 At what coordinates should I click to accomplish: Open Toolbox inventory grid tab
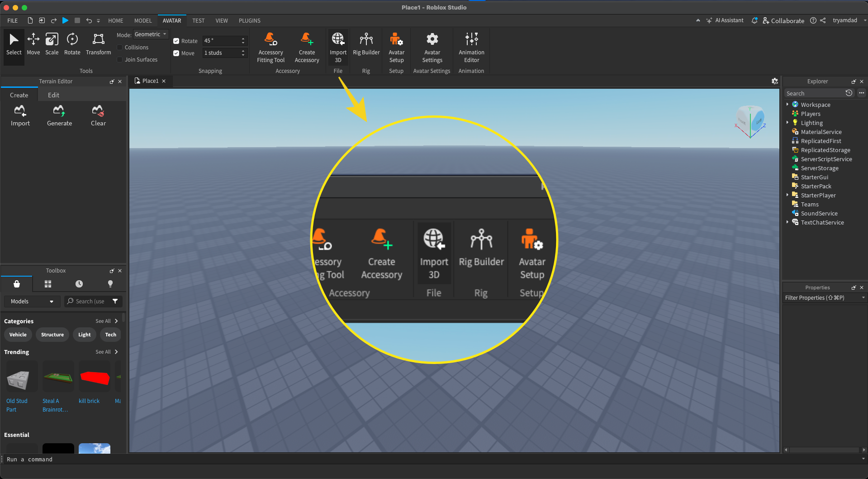click(48, 284)
